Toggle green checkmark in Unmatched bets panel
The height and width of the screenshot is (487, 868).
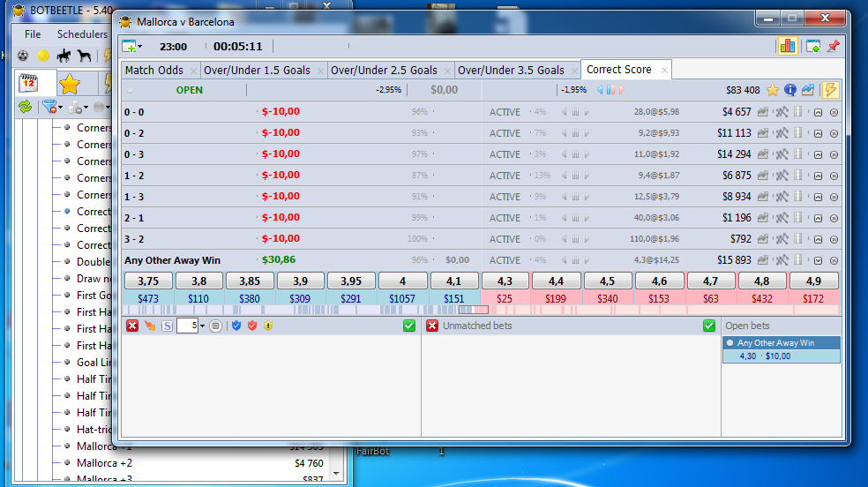click(x=709, y=326)
